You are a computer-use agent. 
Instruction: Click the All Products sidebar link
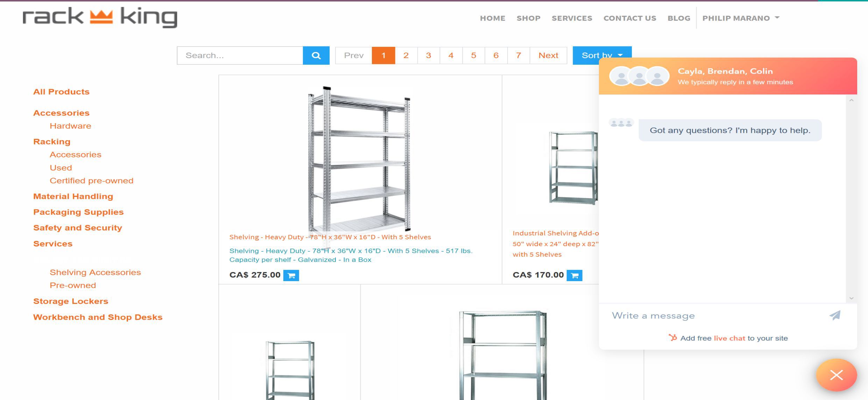(62, 91)
